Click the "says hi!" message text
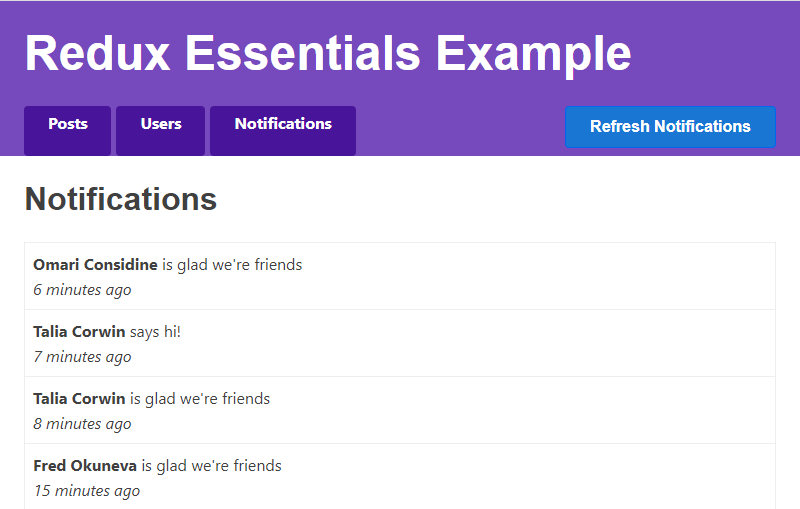The image size is (800, 509). [x=155, y=332]
